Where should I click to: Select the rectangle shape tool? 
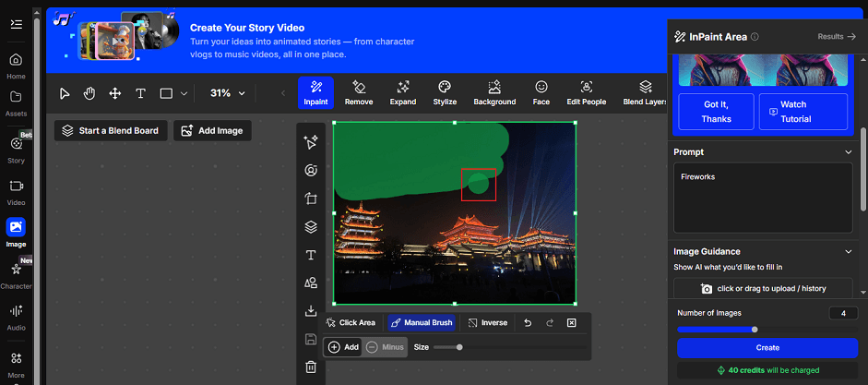(x=166, y=93)
